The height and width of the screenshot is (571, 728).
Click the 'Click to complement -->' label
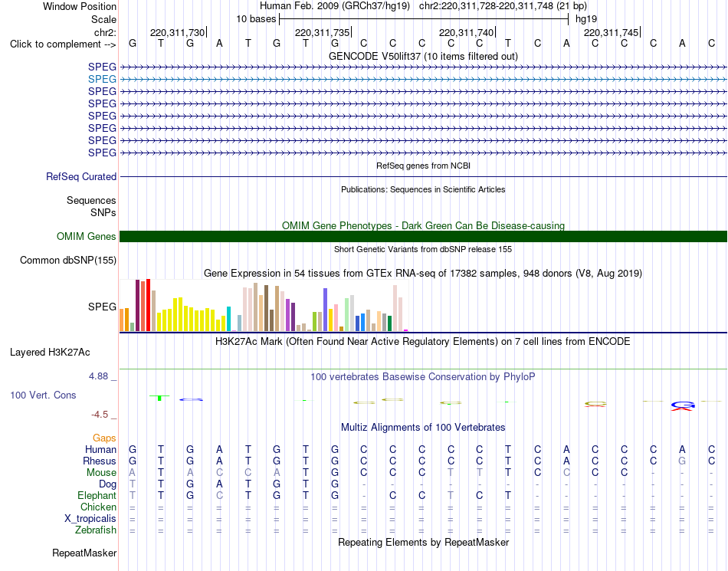tap(63, 44)
